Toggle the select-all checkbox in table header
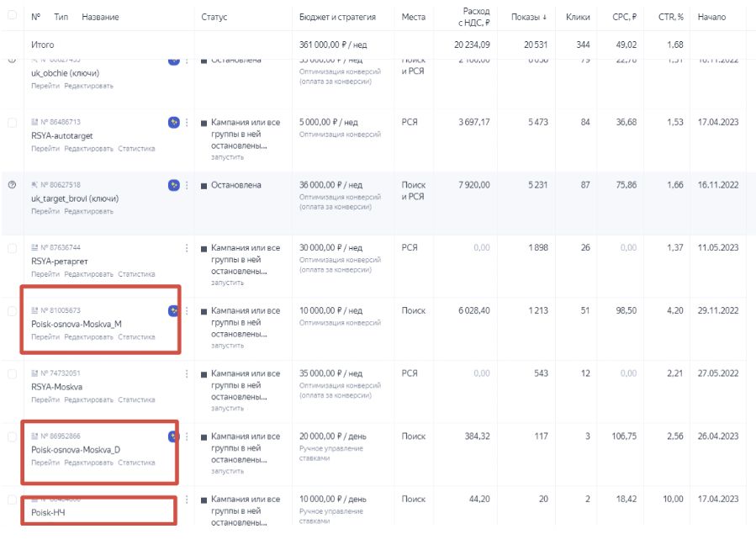Image resolution: width=756 pixels, height=550 pixels. [12, 17]
